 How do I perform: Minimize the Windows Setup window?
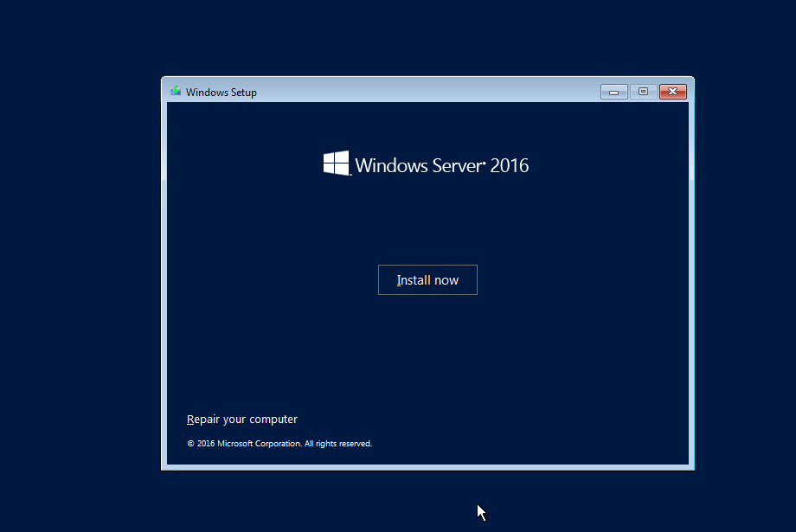click(x=614, y=92)
